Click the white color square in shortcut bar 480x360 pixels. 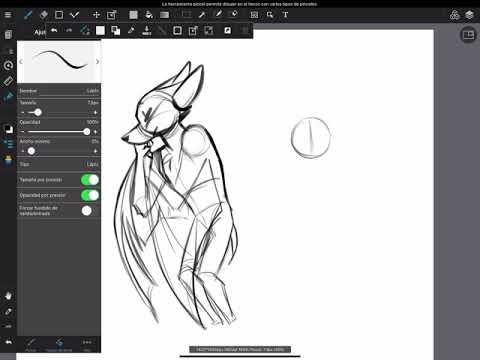tap(100, 31)
